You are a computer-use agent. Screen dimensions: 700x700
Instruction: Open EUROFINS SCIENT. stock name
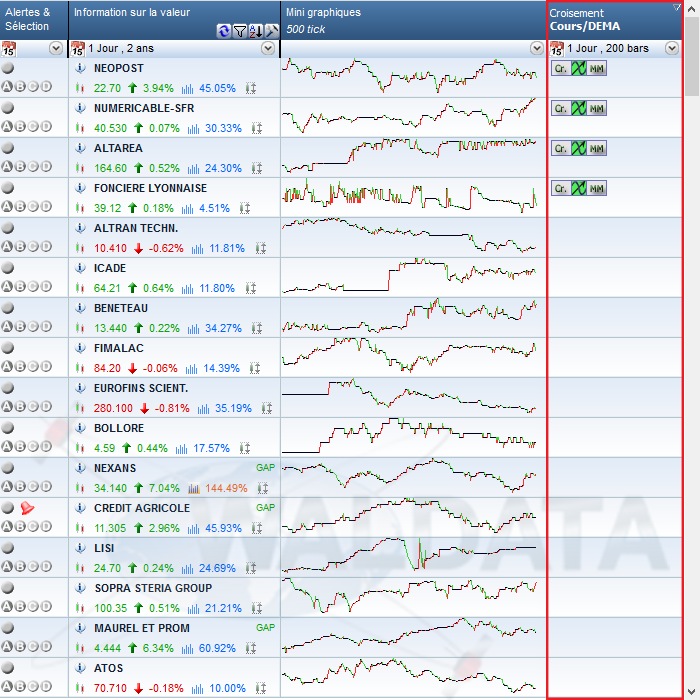tap(141, 388)
